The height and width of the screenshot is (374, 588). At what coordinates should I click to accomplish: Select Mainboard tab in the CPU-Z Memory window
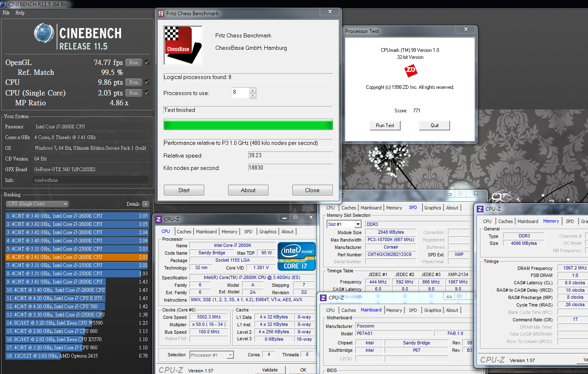528,221
